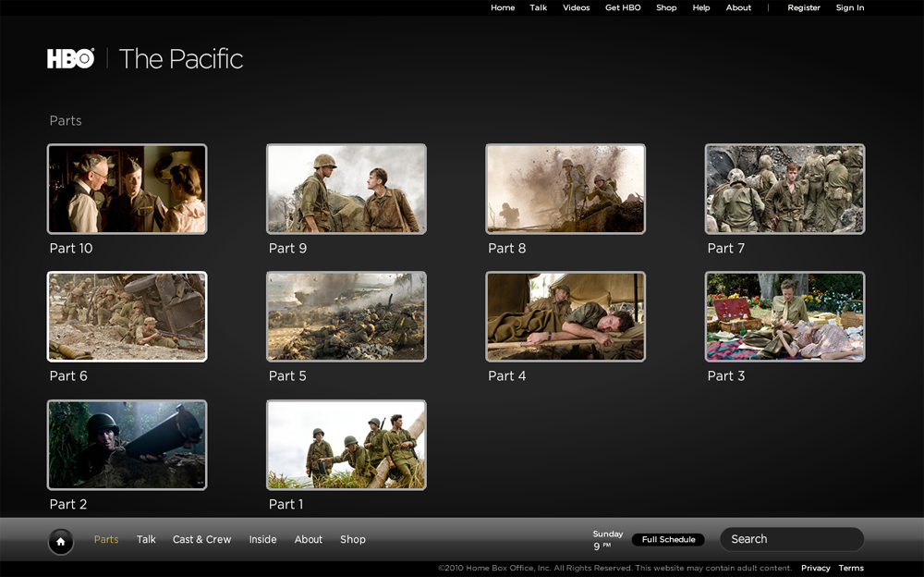
Task: Open the Inside tab
Action: 262,539
